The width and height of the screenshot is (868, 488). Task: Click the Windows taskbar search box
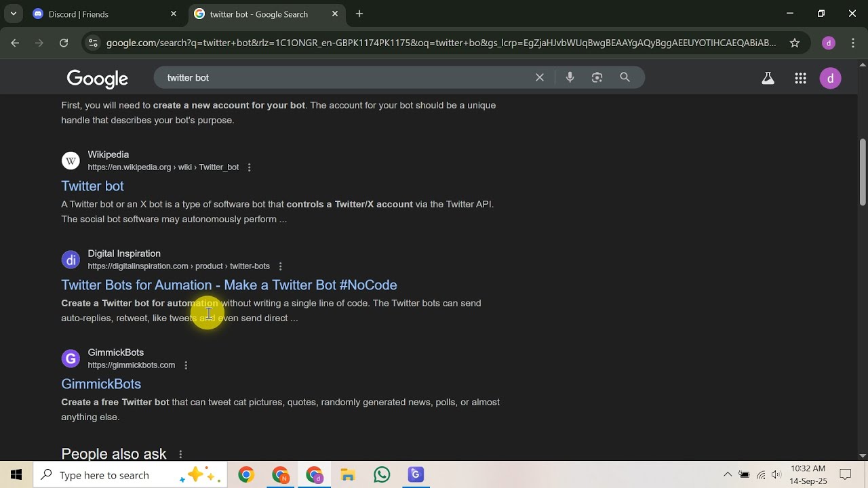[129, 475]
